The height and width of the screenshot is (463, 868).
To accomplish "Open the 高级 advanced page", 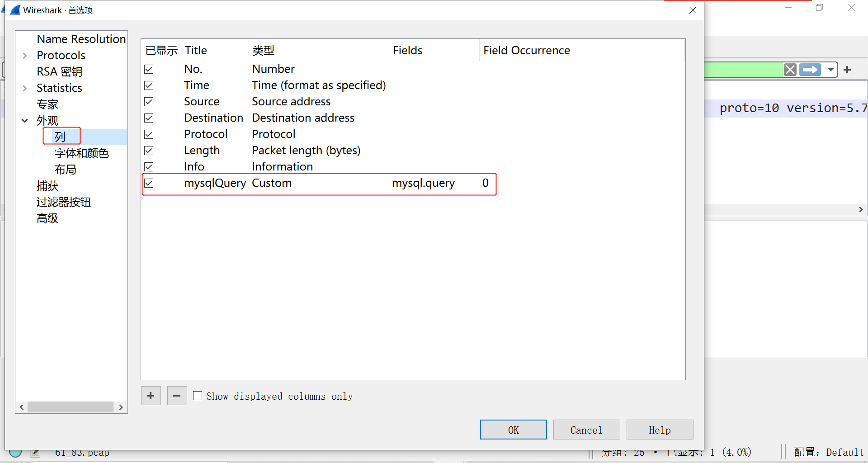I will point(47,218).
